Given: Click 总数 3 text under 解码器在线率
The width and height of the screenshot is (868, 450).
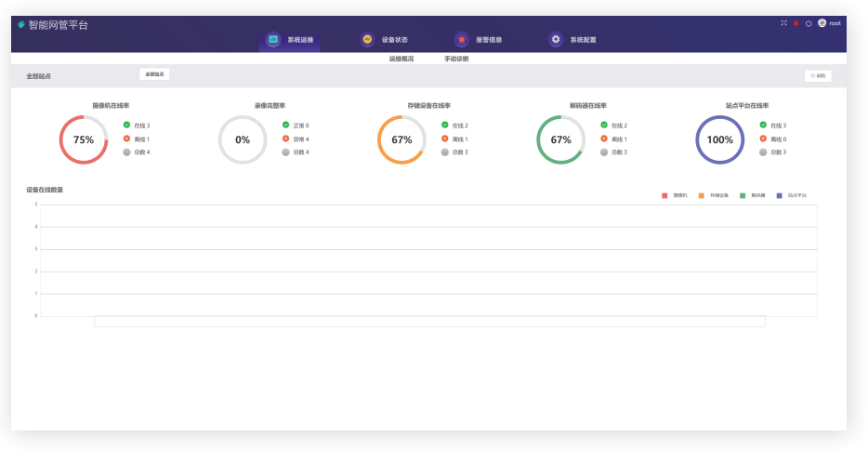Looking at the screenshot, I should (x=620, y=152).
